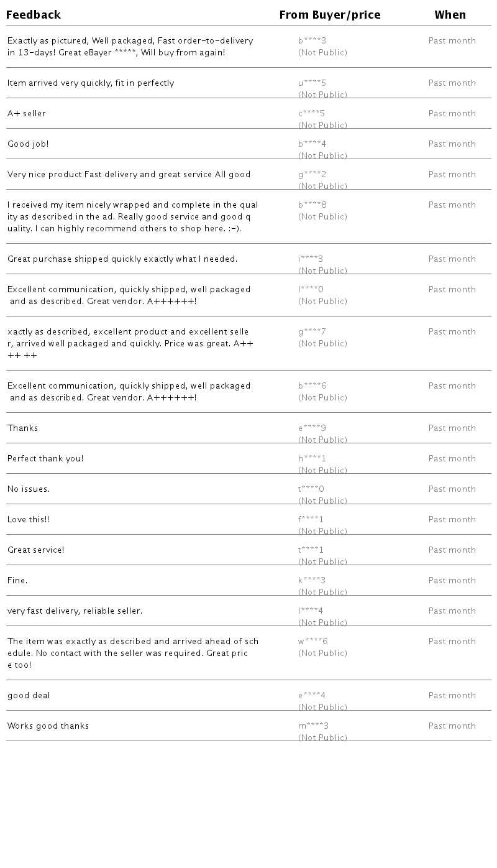Click the 'Love this!!' feedback comment
This screenshot has height=868, width=497.
[28, 520]
